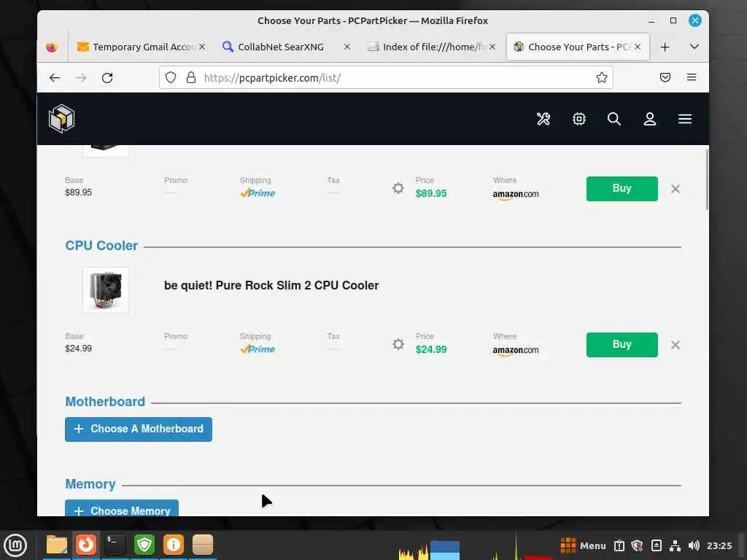This screenshot has width=747, height=560.
Task: Open price settings gear for CPU Cooler
Action: [398, 344]
